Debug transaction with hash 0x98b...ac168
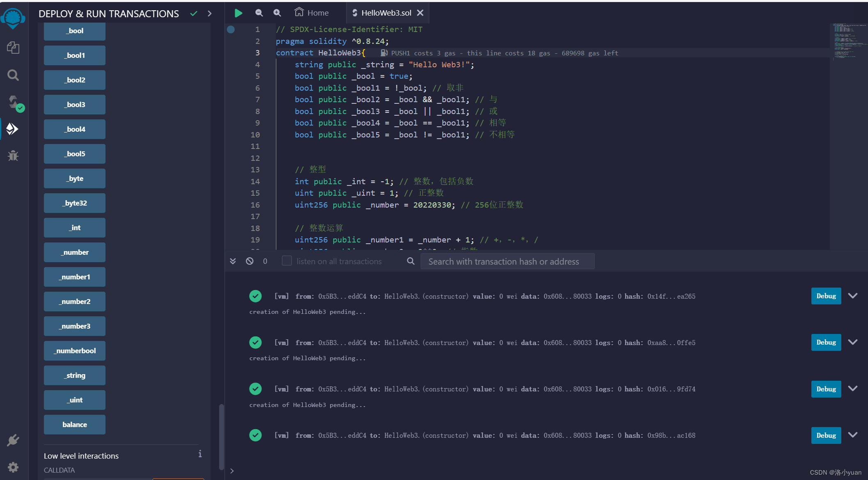Screen dimensions: 868x480 [826, 435]
